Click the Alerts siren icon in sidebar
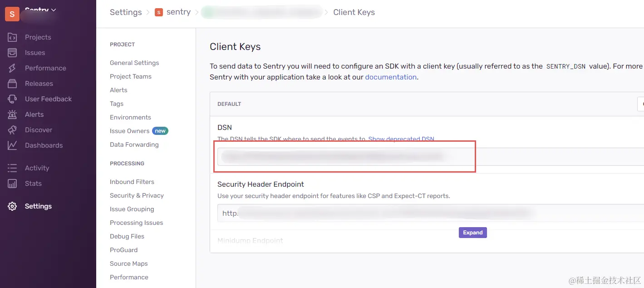This screenshot has height=288, width=644. [12, 114]
